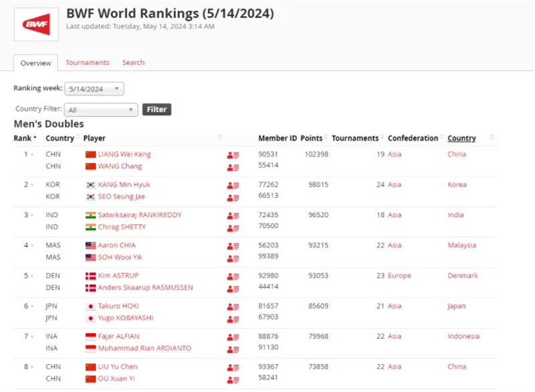Open Satwiksairaj RANKIREDDY player link

[140, 215]
